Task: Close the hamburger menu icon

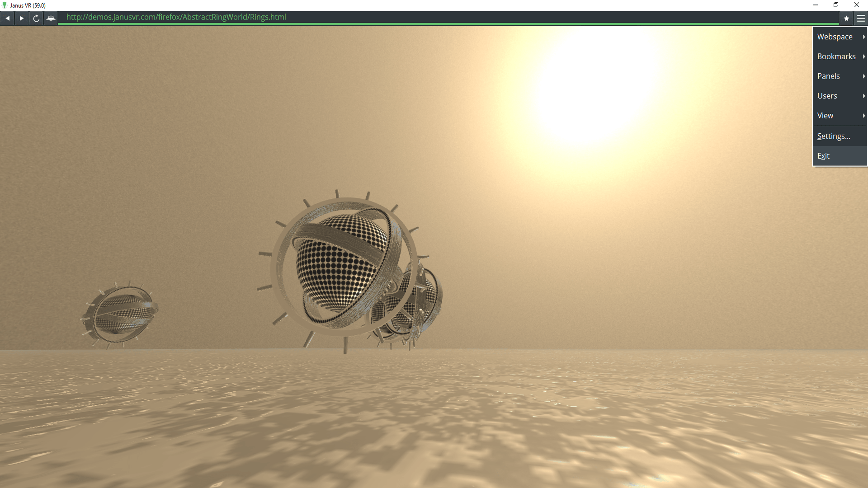Action: tap(861, 19)
